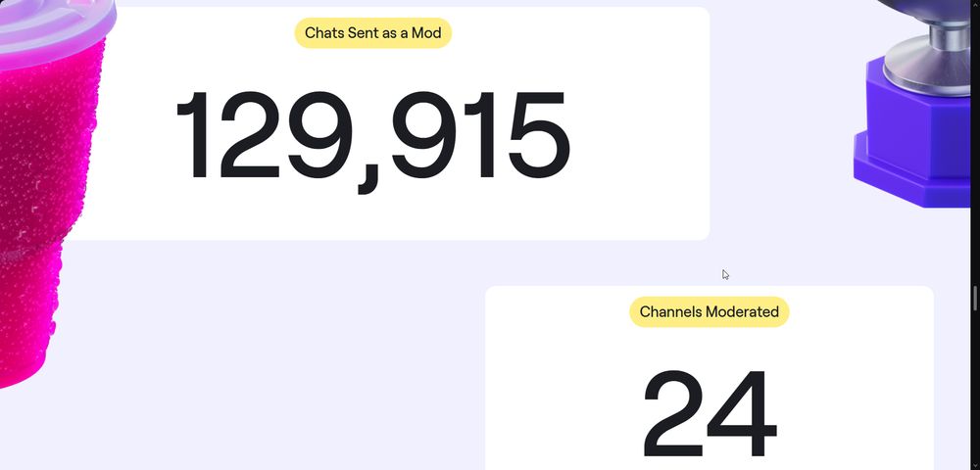Click the digit 5 ending 129,915
The height and width of the screenshot is (470, 980).
[539, 135]
